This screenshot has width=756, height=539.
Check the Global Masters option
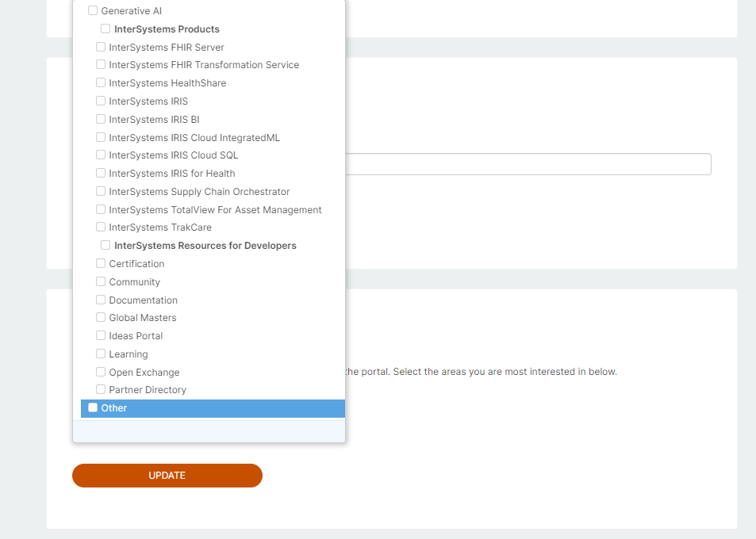[x=101, y=318]
